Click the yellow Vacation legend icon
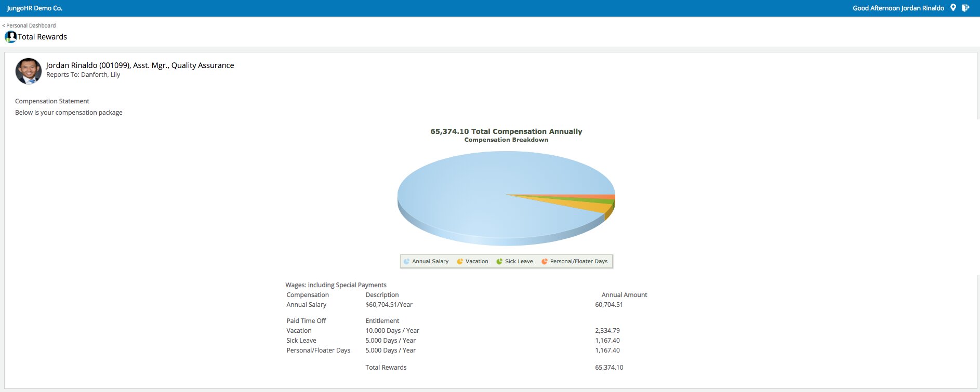 pos(460,262)
